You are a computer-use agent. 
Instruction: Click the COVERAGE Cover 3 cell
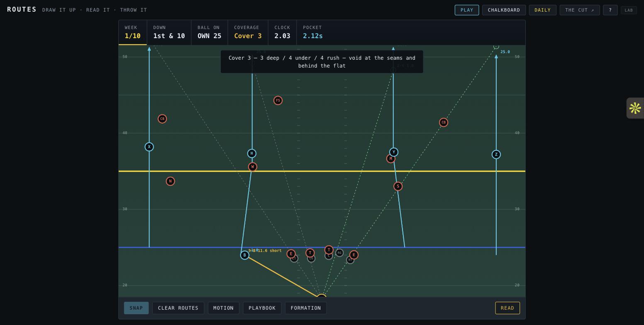[248, 32]
